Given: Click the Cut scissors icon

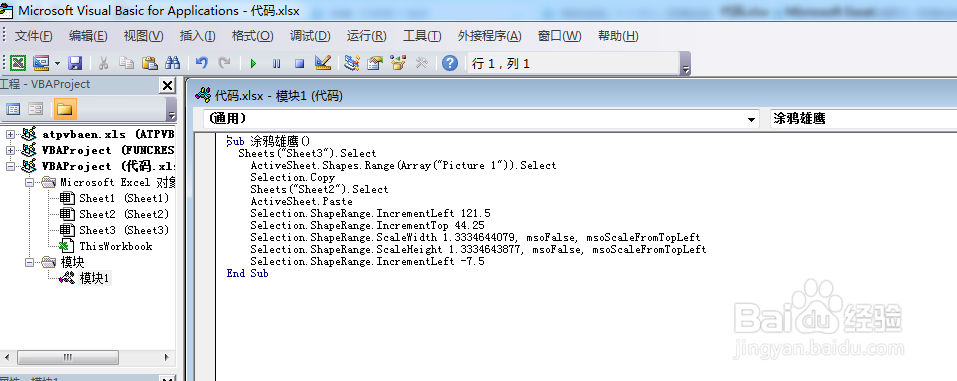Looking at the screenshot, I should coord(103,63).
